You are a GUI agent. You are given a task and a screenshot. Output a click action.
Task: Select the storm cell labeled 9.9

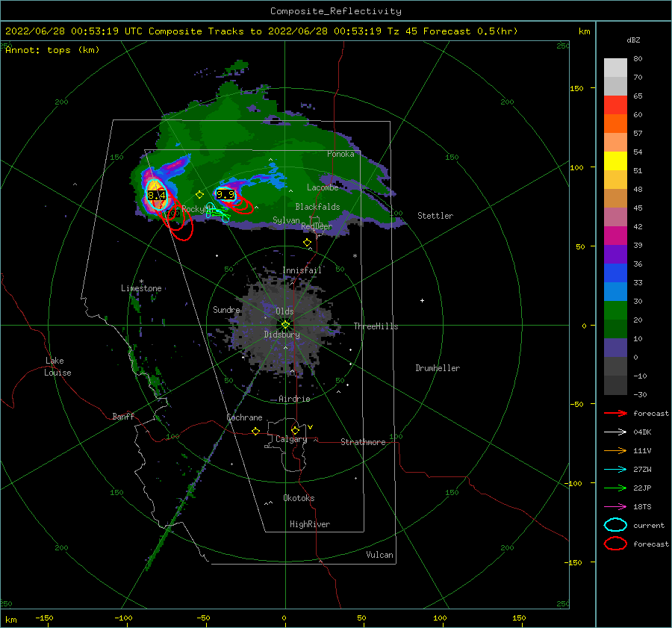(225, 195)
